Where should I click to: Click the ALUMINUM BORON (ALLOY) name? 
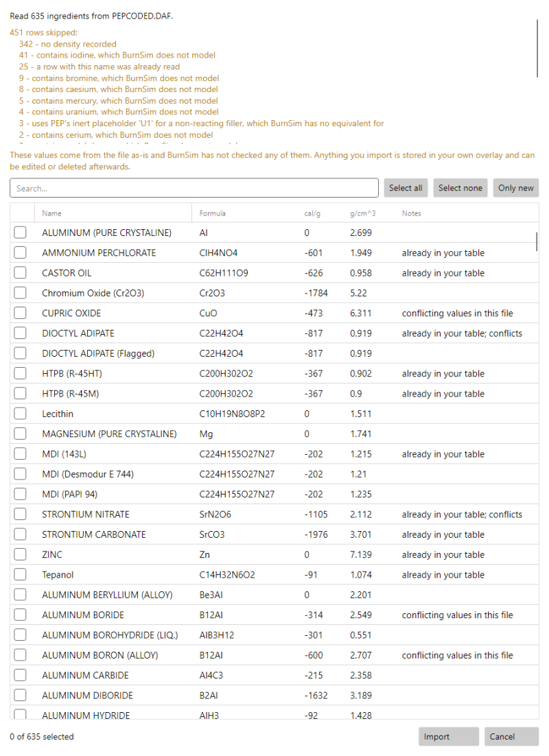(100, 655)
